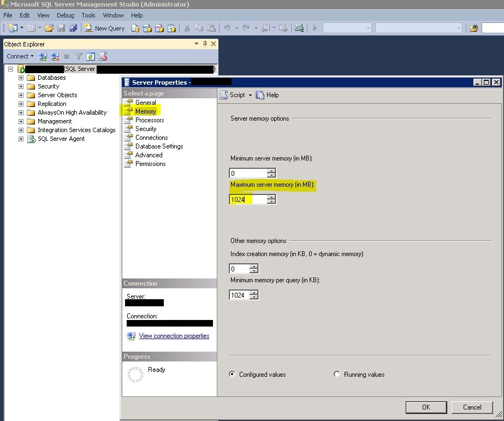Click the Analysis Services MDX Query icon
The image size is (504, 421).
pos(147,28)
